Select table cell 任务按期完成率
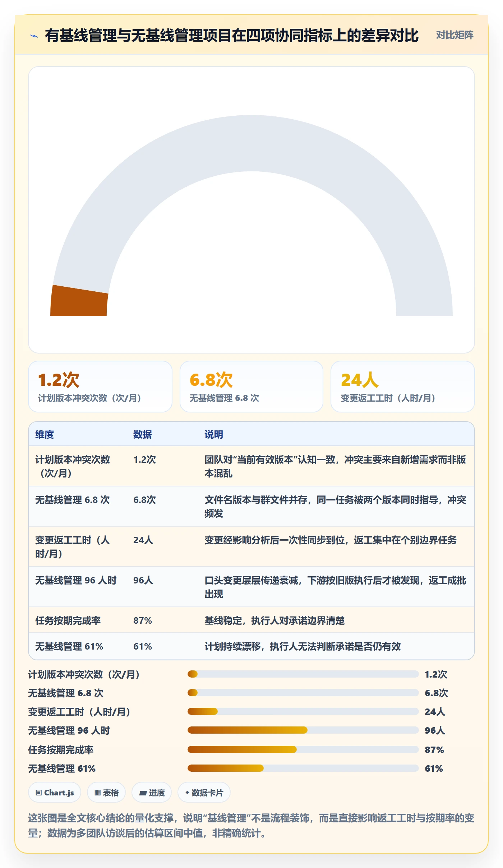The height and width of the screenshot is (868, 503). click(68, 620)
